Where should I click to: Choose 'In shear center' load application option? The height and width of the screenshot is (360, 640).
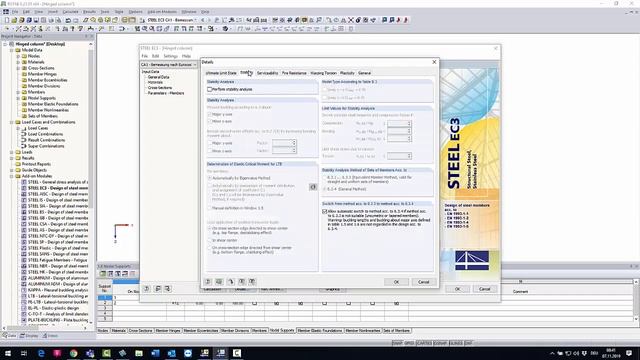coord(210,240)
